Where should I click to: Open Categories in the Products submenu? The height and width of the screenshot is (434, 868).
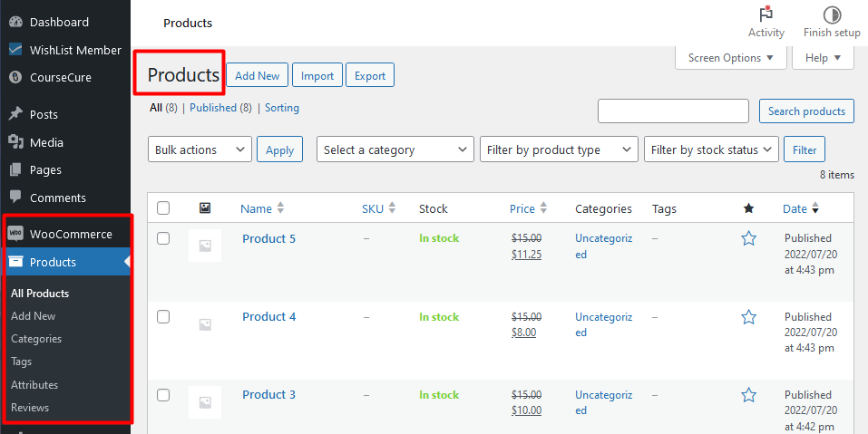pyautogui.click(x=36, y=339)
